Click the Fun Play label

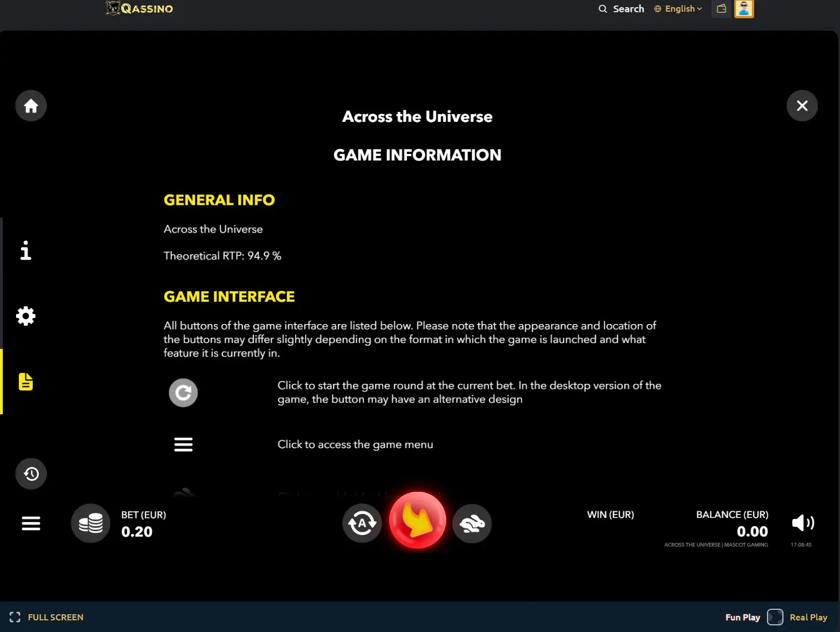[x=743, y=617]
